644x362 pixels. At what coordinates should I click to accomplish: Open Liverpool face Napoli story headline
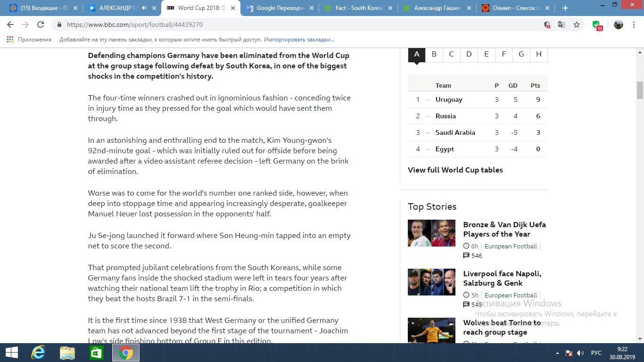pos(502,278)
